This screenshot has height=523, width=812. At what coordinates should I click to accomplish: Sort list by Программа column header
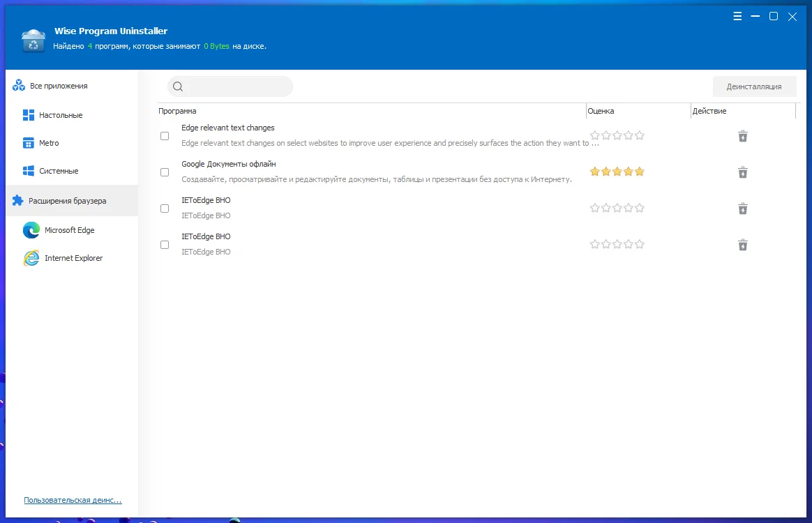178,111
